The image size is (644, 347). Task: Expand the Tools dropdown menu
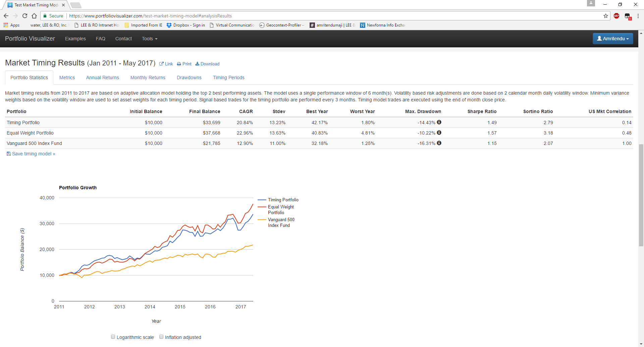coord(149,39)
